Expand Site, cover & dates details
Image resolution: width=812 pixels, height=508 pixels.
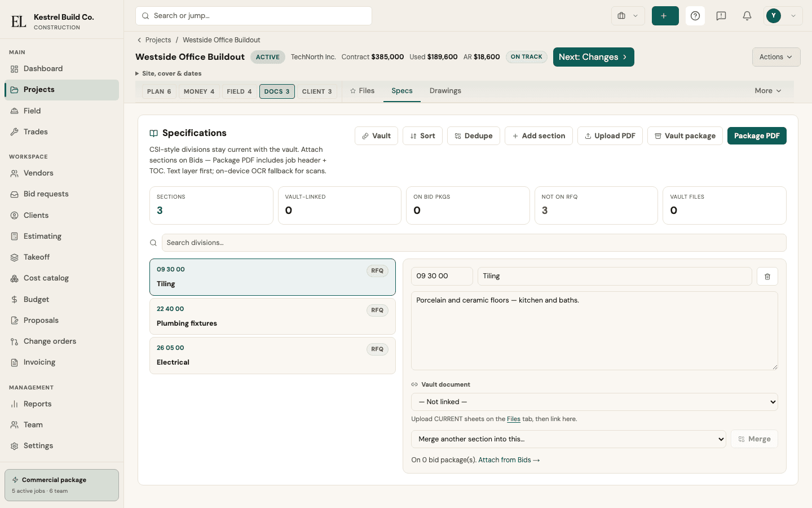(169, 73)
